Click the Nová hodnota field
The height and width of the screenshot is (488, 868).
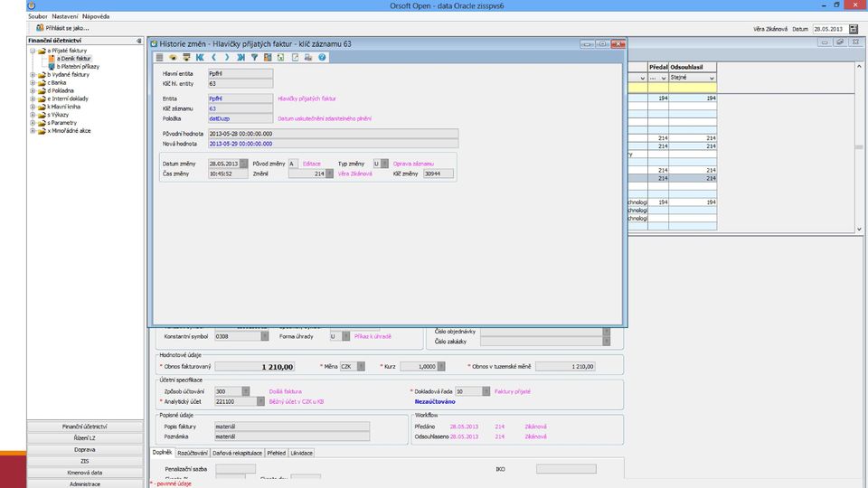[x=334, y=144]
